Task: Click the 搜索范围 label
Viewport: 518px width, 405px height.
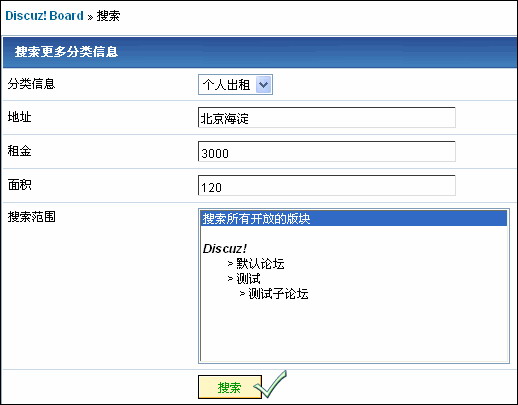Action: pos(31,217)
